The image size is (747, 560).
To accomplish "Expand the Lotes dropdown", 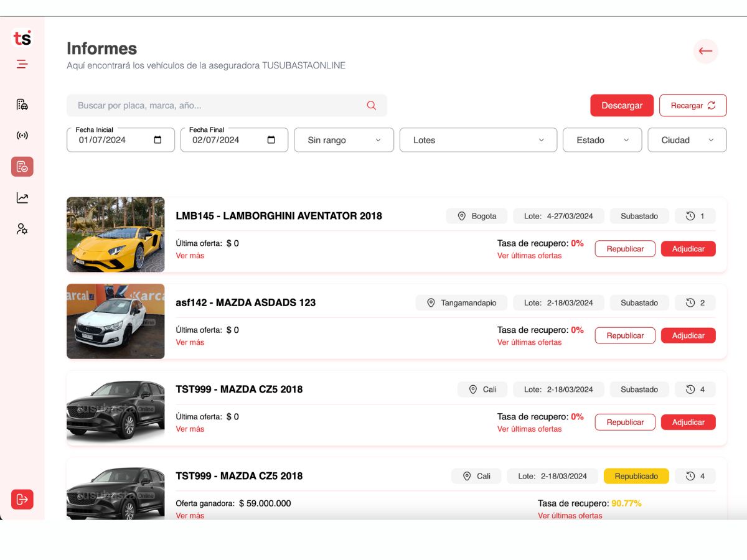I will pyautogui.click(x=478, y=140).
